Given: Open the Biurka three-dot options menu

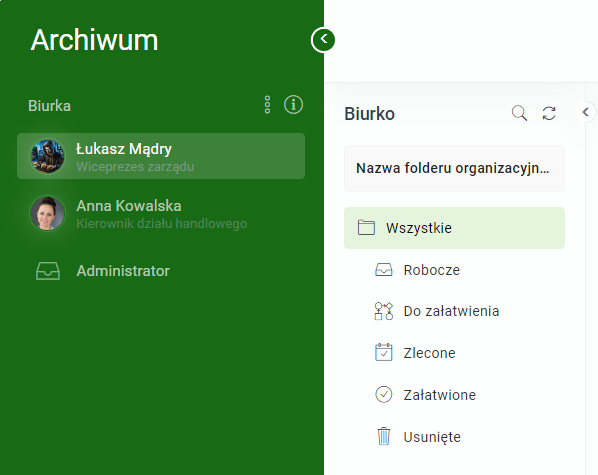Looking at the screenshot, I should click(x=267, y=105).
